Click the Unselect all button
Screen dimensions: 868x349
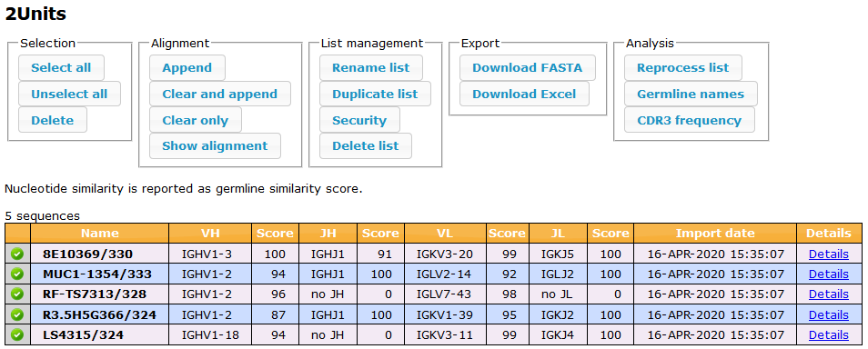coord(69,94)
